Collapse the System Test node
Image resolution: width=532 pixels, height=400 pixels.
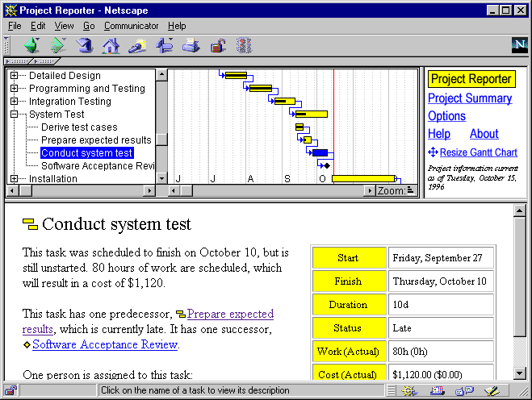(x=14, y=114)
